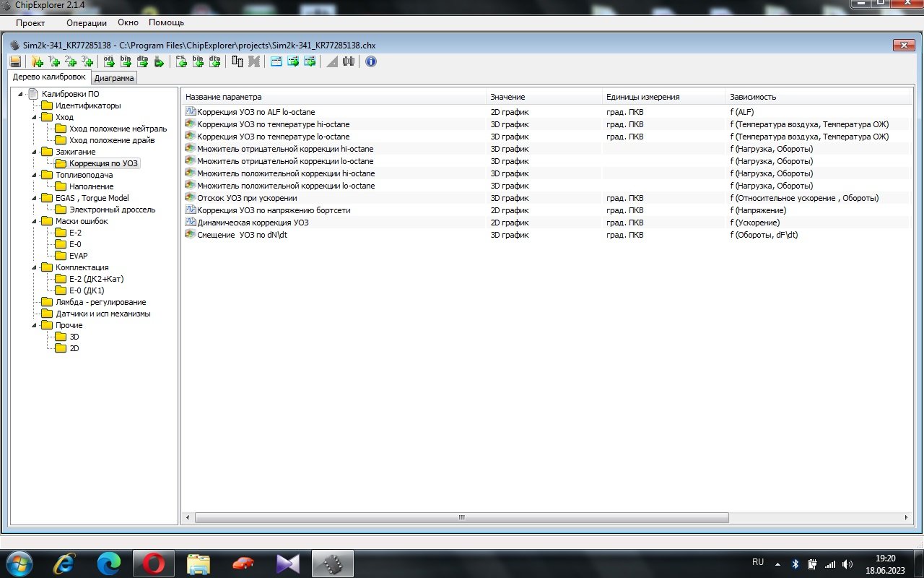Screen dimensions: 924x578
Task: Collapse the Зажигание tree node
Action: tap(34, 152)
